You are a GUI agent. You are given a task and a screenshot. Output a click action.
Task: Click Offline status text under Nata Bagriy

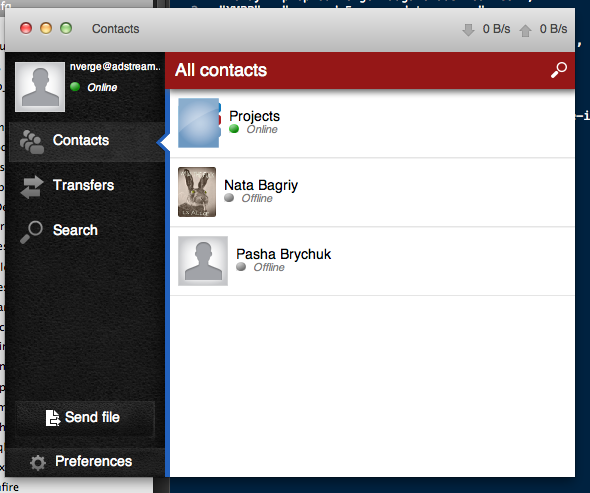pyautogui.click(x=257, y=198)
